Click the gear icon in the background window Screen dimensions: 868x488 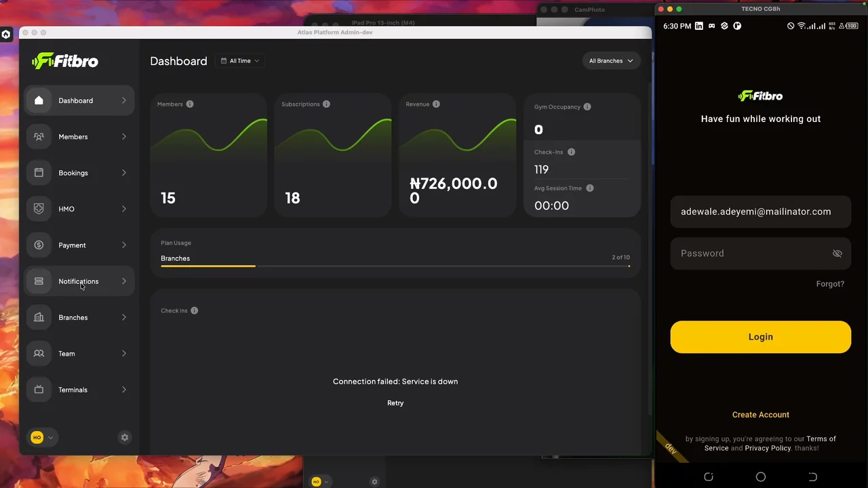point(374,482)
